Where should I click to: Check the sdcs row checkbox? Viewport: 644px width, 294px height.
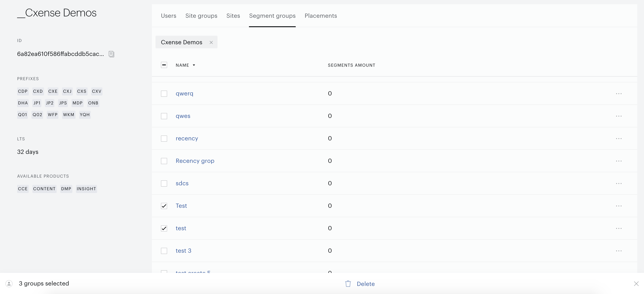point(164,183)
